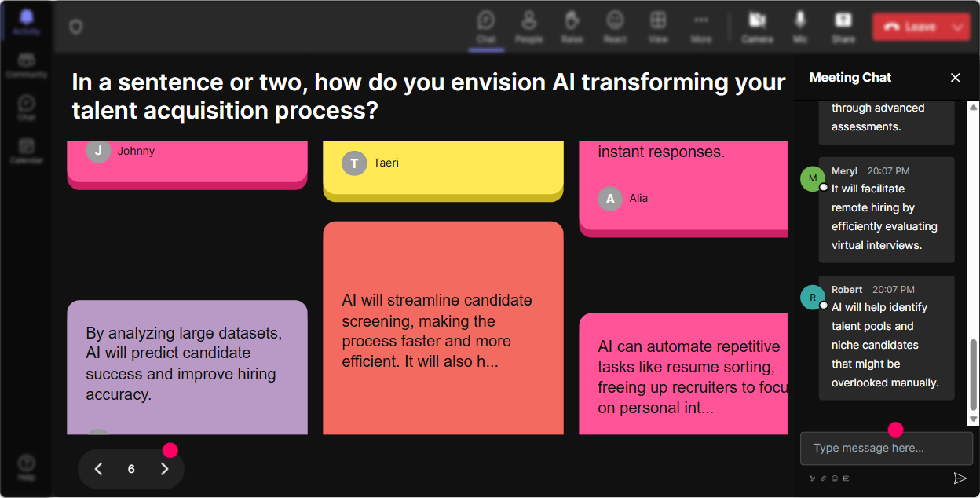Click Meryl's avatar in the meeting chat
The width and height of the screenshot is (980, 498).
(813, 178)
